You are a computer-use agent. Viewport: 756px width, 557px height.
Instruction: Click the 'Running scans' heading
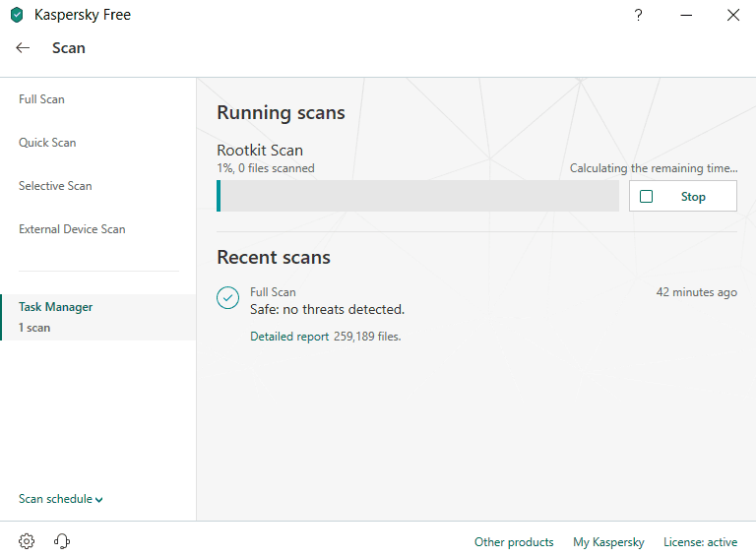click(x=282, y=113)
